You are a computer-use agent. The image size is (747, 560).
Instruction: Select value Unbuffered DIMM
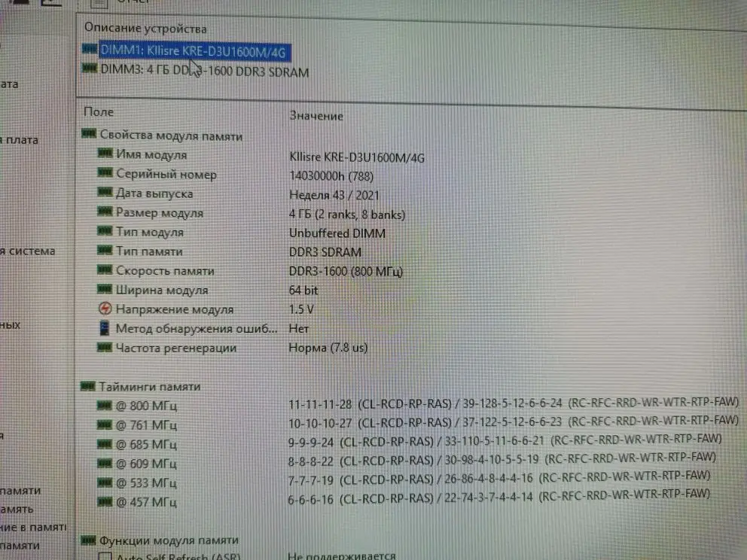click(337, 233)
